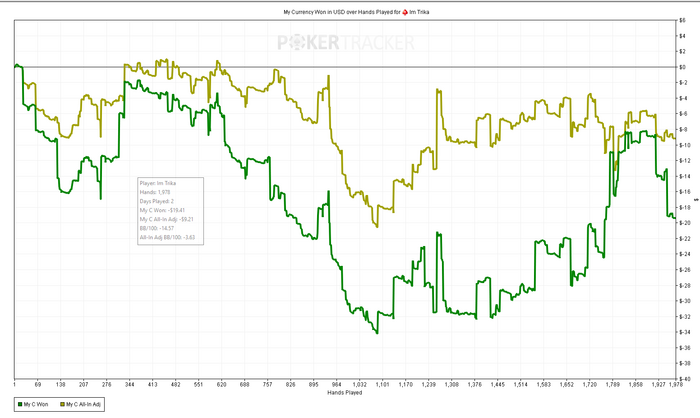Screen dimensions: 700x418
Task: Click the '1,789' x-axis tick label
Action: coord(612,385)
